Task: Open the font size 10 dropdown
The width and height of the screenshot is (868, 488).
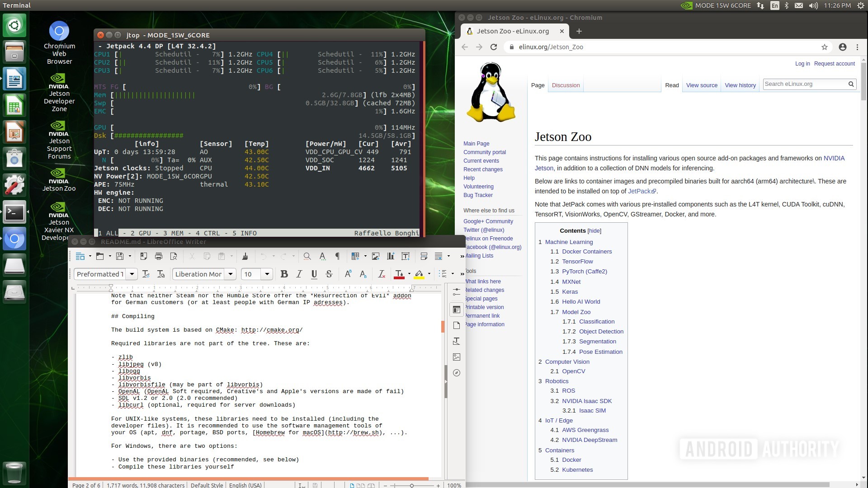Action: pyautogui.click(x=267, y=274)
